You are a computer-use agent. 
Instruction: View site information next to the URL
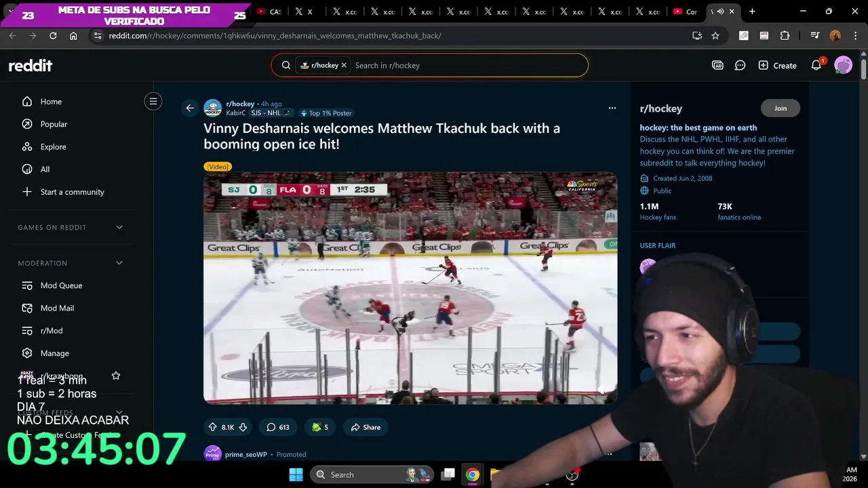click(x=98, y=35)
